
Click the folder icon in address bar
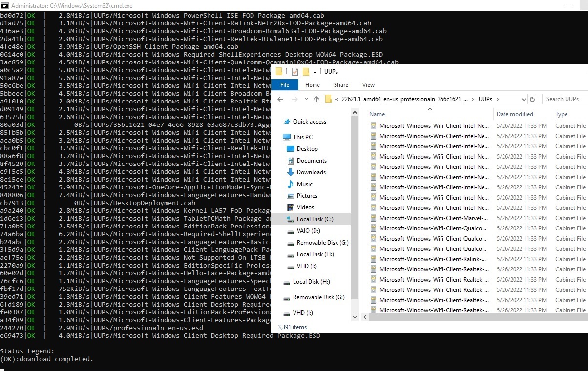click(x=328, y=99)
